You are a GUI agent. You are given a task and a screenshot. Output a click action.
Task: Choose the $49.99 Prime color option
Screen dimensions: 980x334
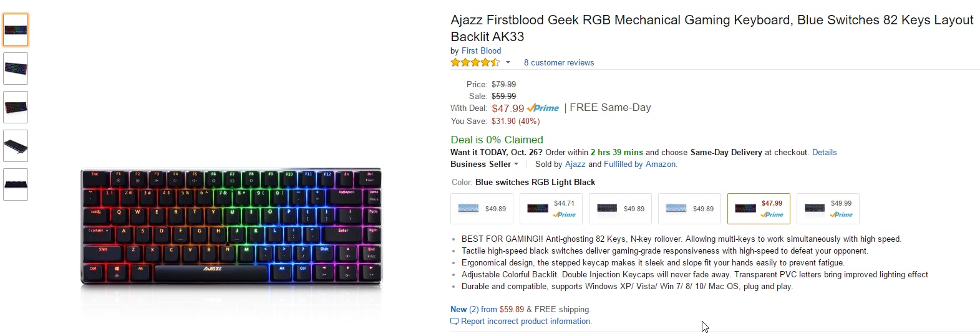tap(828, 209)
